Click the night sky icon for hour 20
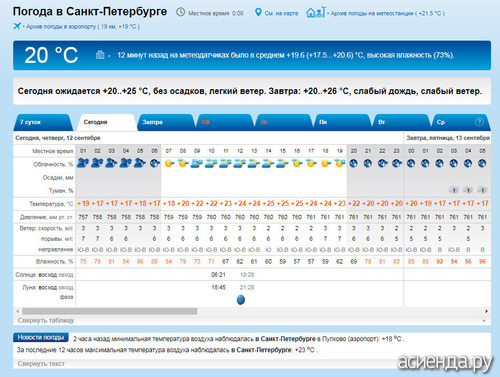500x377 pixels. [354, 163]
